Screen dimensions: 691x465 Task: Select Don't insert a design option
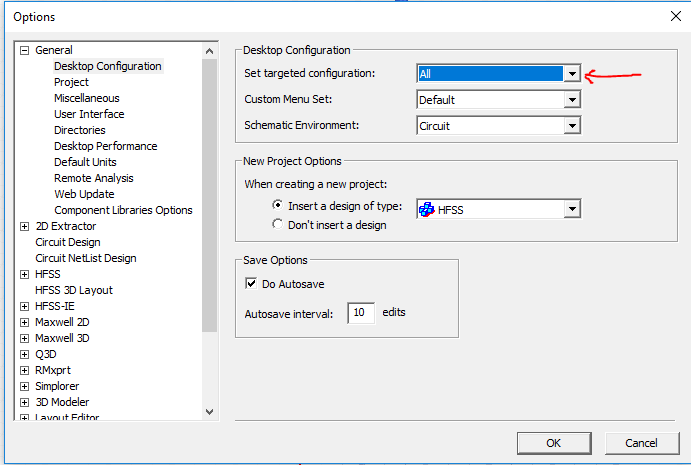click(277, 224)
